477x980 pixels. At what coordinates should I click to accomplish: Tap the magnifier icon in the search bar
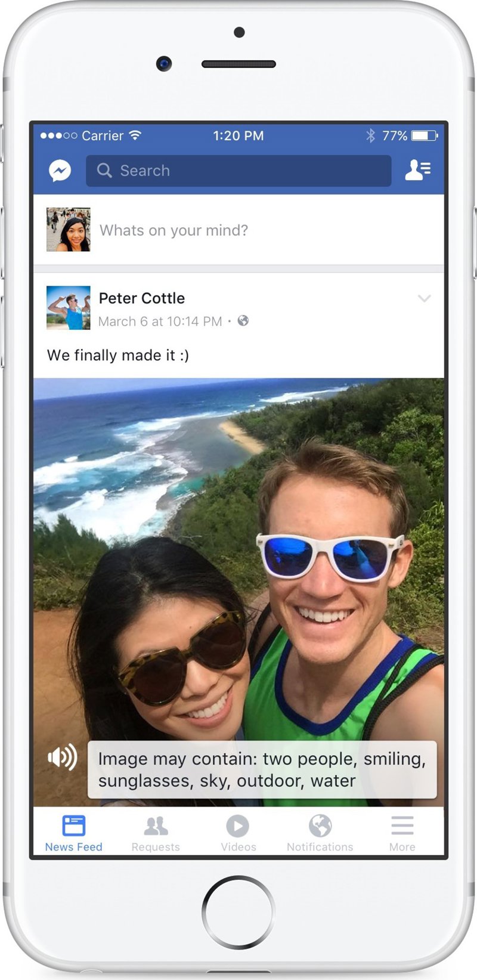104,171
